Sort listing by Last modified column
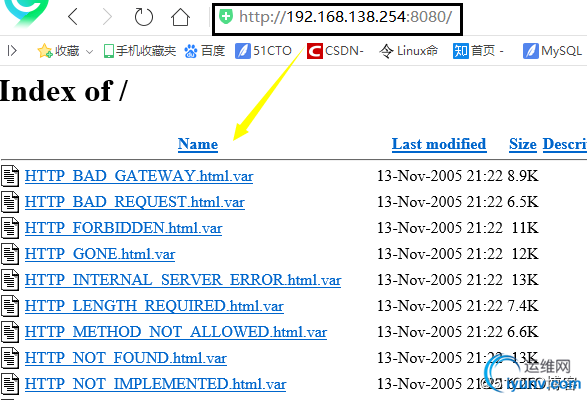The width and height of the screenshot is (587, 400). [x=439, y=144]
